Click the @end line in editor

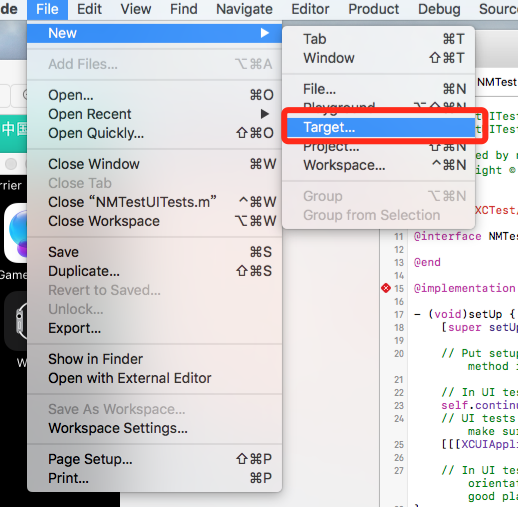427,262
